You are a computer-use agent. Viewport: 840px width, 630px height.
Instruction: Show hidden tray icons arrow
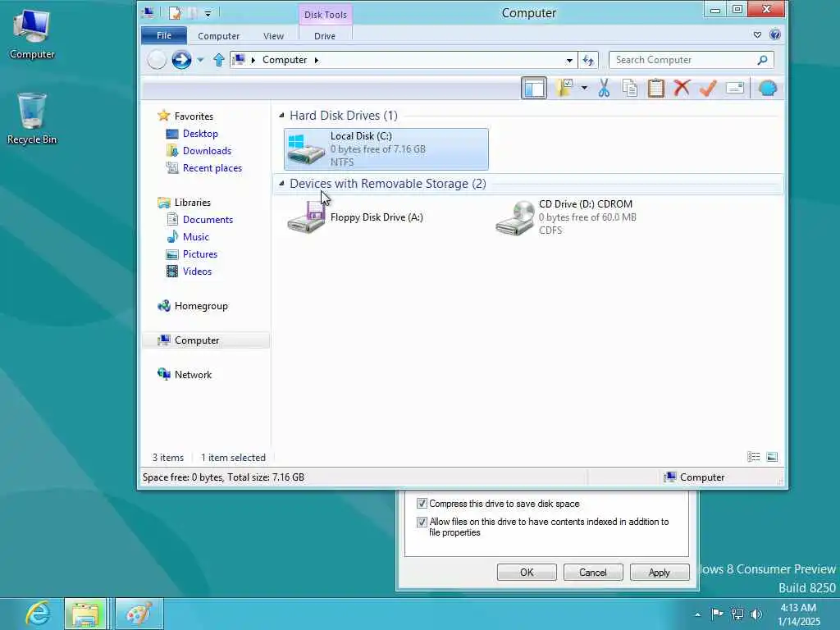[697, 614]
